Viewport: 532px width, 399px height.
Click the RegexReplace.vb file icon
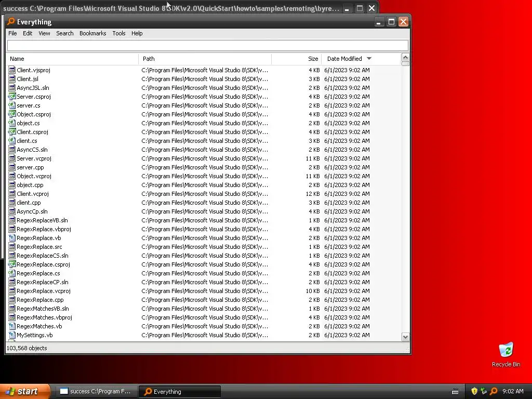[x=12, y=238]
